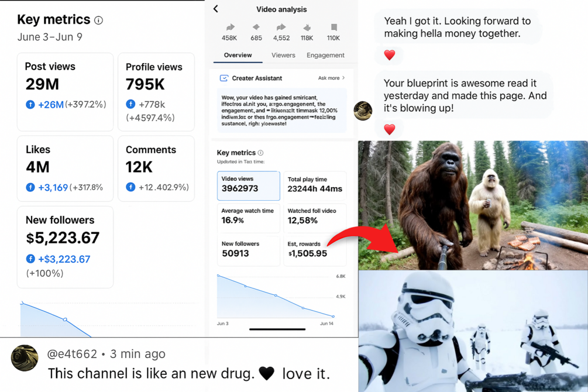Click the Creater Assistant summary text box

(282, 110)
